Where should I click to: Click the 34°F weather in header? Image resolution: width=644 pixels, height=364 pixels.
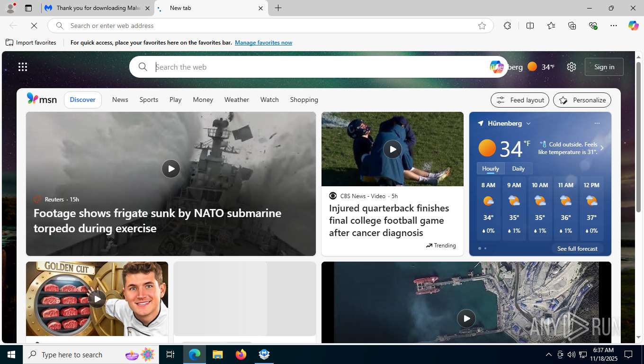(541, 67)
